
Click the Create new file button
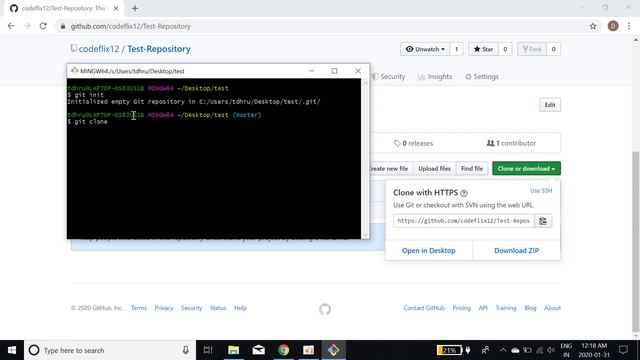pyautogui.click(x=390, y=169)
